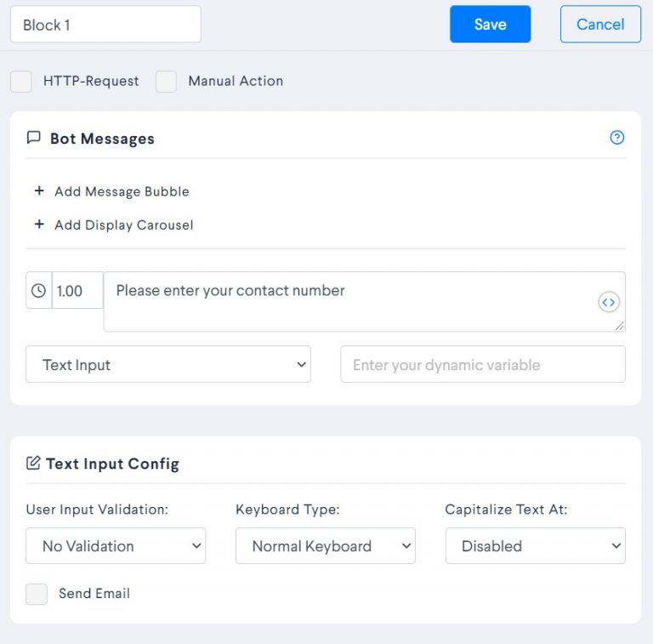
Task: Toggle the Manual Action checkbox
Action: coord(166,81)
